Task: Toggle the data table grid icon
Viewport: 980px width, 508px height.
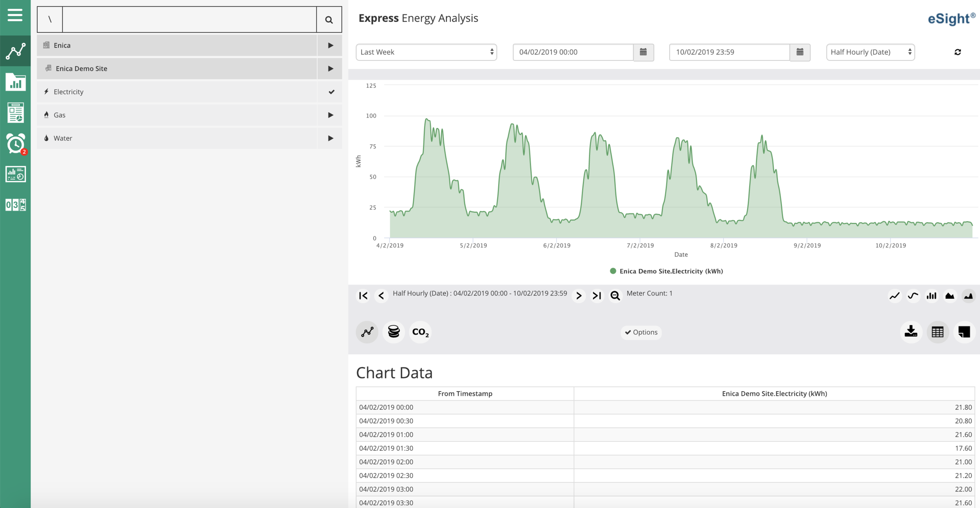Action: (938, 332)
